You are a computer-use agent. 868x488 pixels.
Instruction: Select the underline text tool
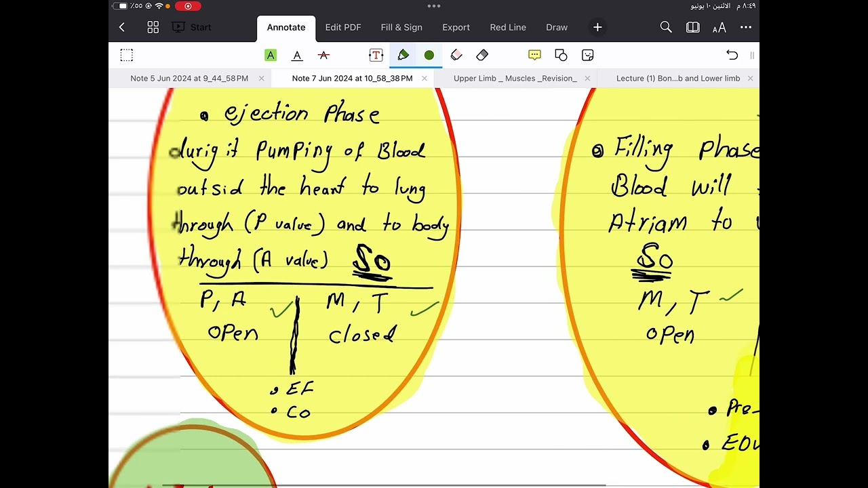(x=297, y=55)
